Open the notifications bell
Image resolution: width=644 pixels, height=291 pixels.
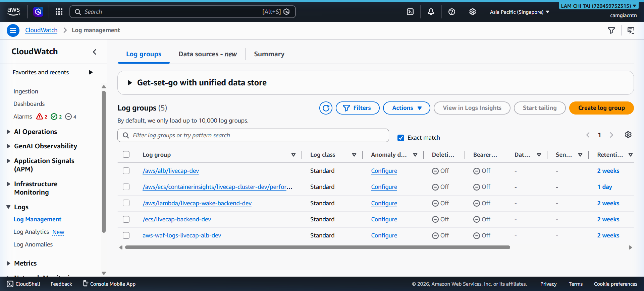point(431,12)
